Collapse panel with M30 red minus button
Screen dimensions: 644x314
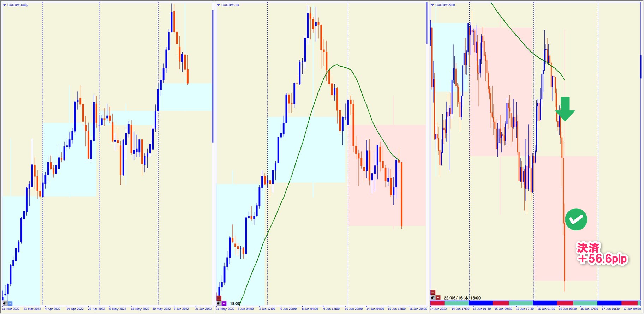click(x=433, y=292)
